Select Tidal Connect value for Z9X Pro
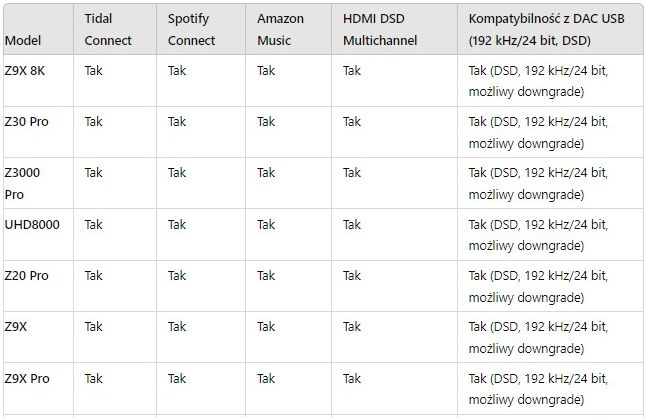The height and width of the screenshot is (417, 646). (x=94, y=379)
